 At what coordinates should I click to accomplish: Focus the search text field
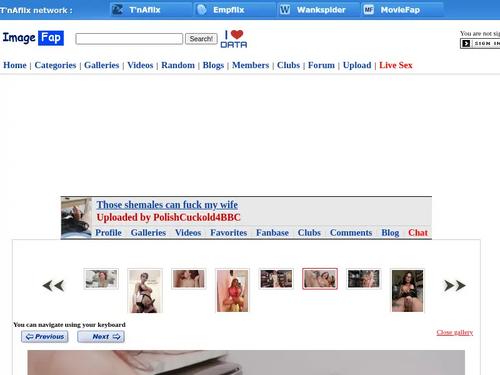pos(129,39)
